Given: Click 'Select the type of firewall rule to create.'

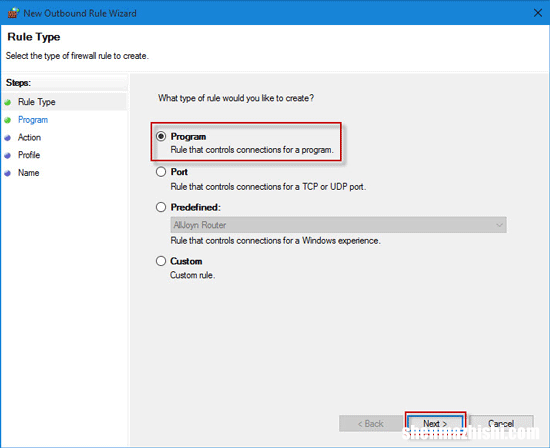Looking at the screenshot, I should click(x=77, y=56).
